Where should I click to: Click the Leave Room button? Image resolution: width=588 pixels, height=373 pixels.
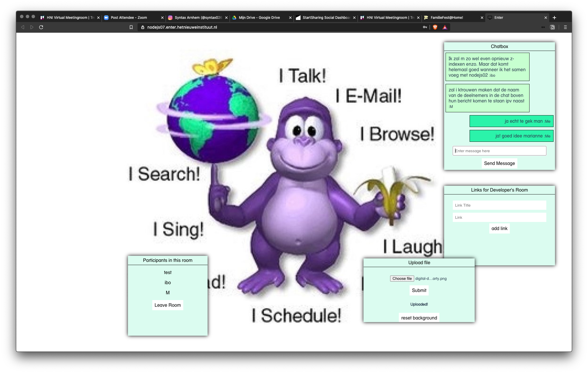[168, 305]
